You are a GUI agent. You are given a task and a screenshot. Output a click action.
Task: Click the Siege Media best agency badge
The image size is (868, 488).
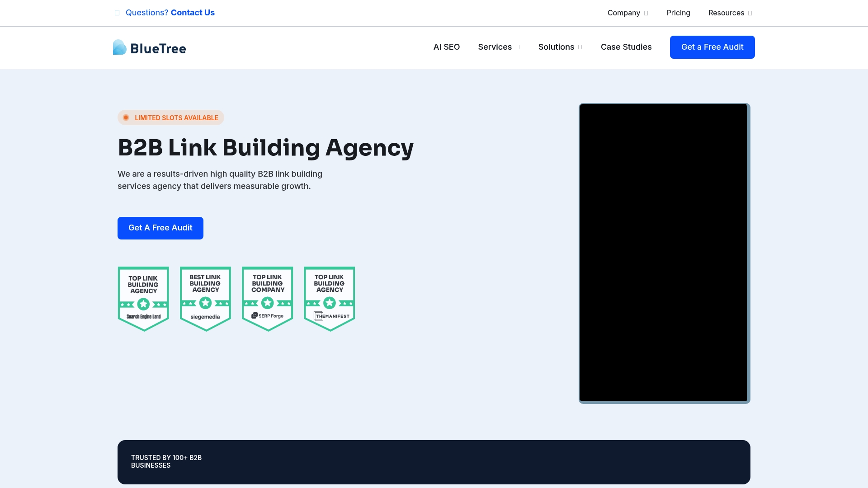205,299
